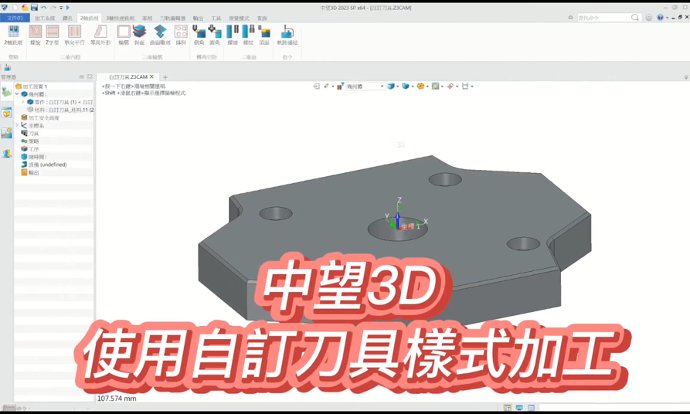Select the 2軸銑削 icon in ribbon
The height and width of the screenshot is (414, 690).
13,34
